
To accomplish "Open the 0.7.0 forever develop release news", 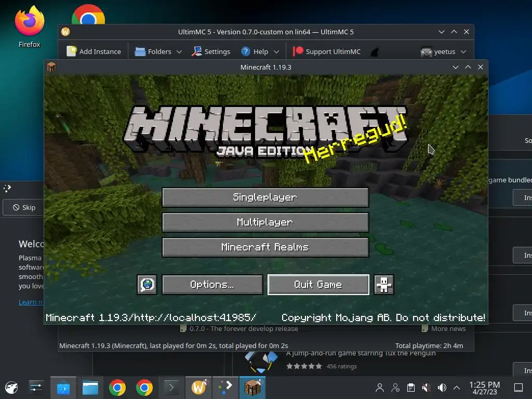I will coord(239,328).
